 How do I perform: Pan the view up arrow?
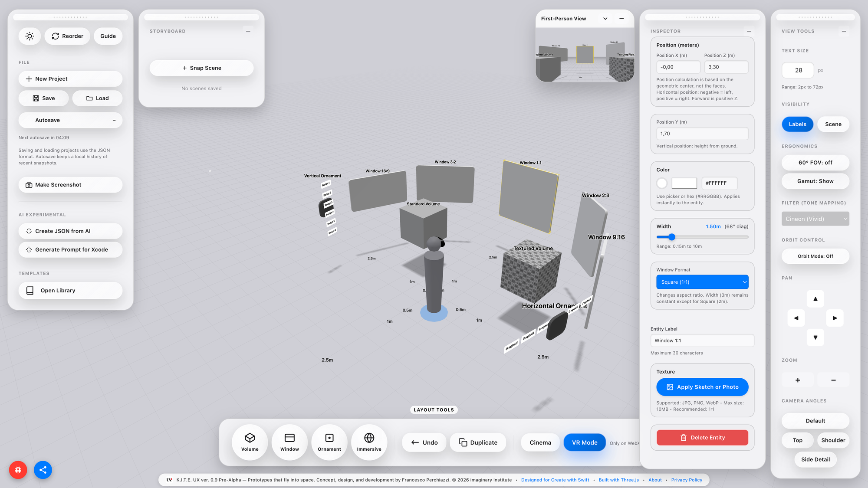pyautogui.click(x=815, y=299)
